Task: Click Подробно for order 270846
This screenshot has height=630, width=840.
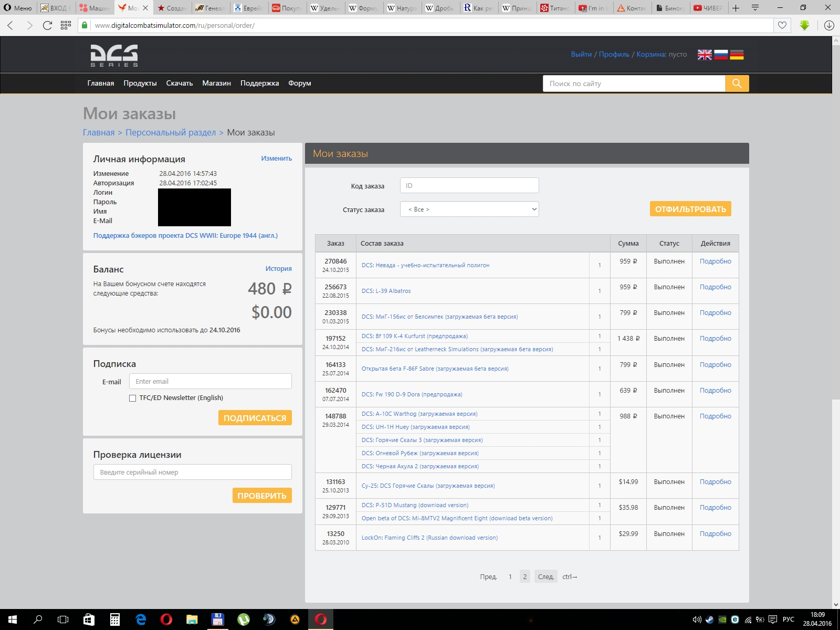Action: [715, 261]
